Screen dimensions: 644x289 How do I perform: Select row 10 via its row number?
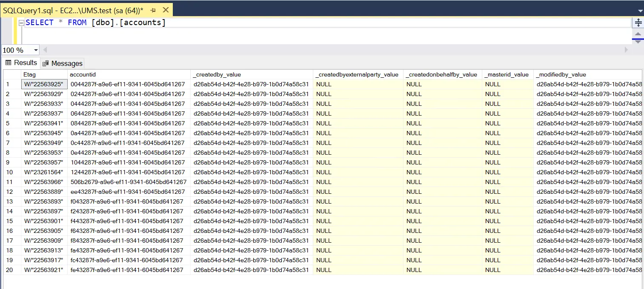11,172
